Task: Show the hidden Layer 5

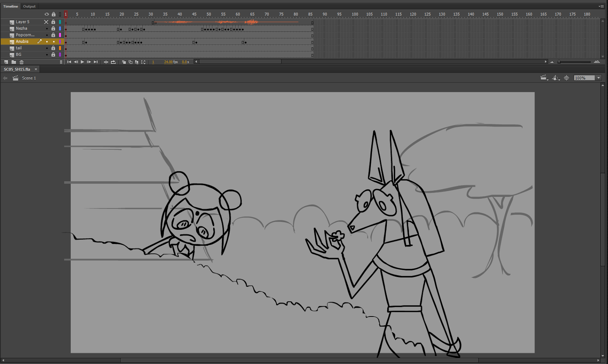Action: pos(46,22)
